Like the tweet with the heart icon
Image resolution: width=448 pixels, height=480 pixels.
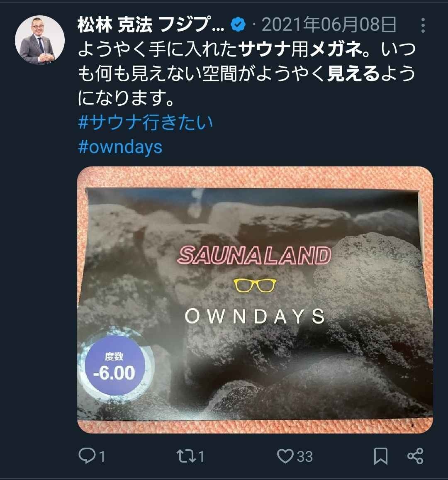click(x=285, y=456)
